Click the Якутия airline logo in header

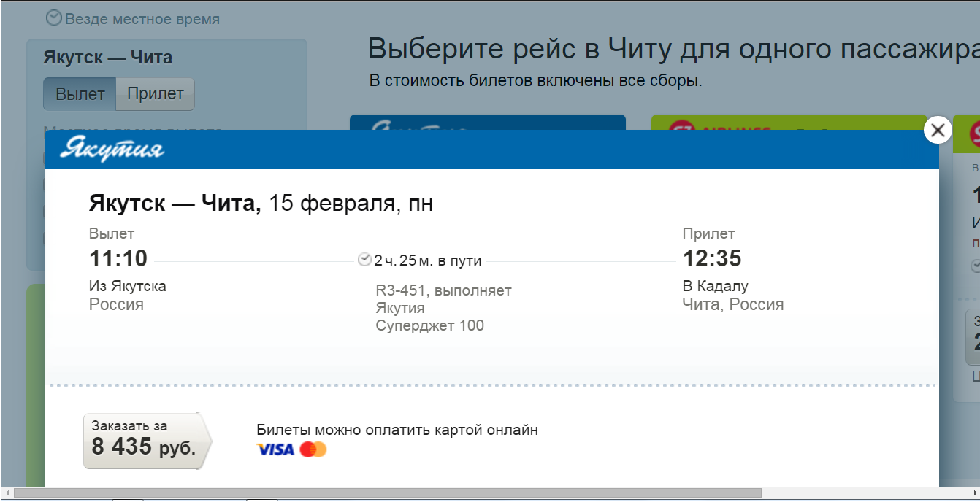tap(112, 150)
